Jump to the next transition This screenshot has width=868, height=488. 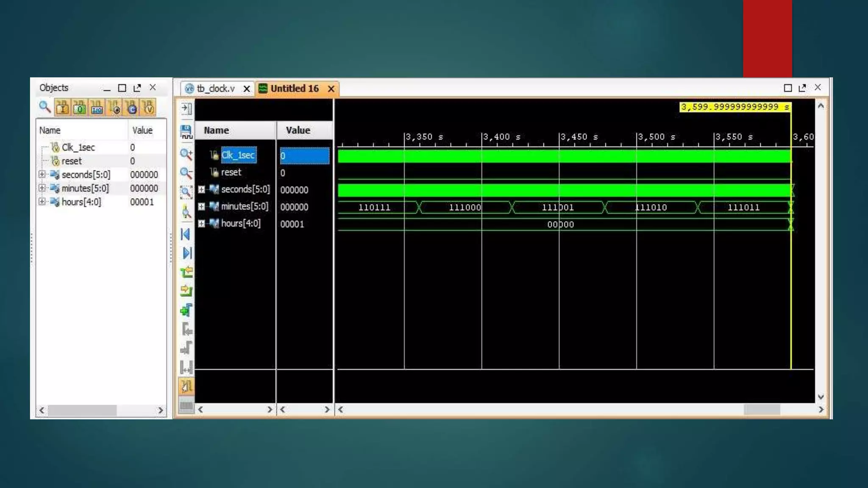click(x=186, y=291)
